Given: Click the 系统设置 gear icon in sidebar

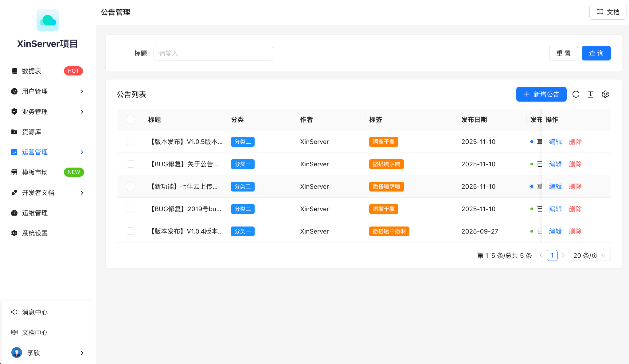Looking at the screenshot, I should (x=14, y=233).
